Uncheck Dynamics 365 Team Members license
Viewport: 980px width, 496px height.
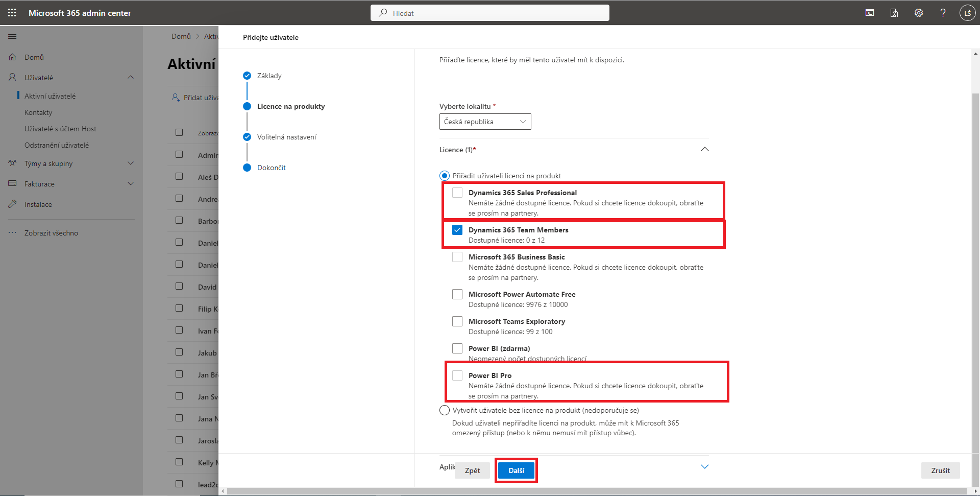click(457, 230)
